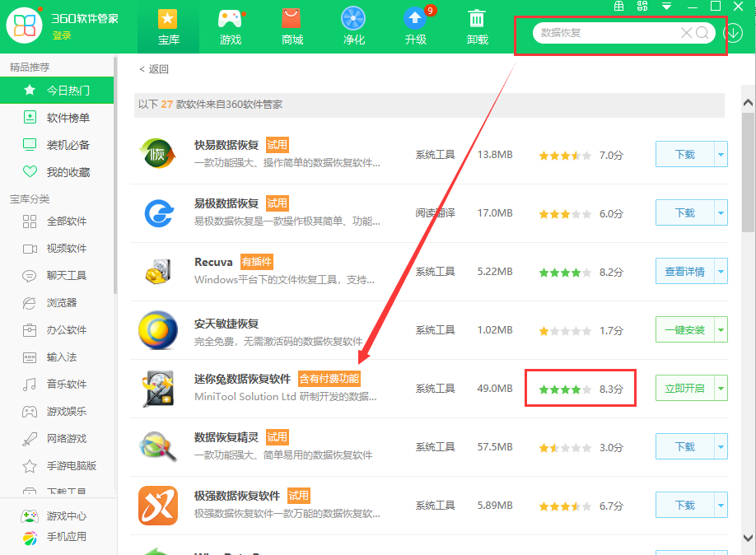Open the Recuva title link
The width and height of the screenshot is (756, 555).
coord(213,262)
